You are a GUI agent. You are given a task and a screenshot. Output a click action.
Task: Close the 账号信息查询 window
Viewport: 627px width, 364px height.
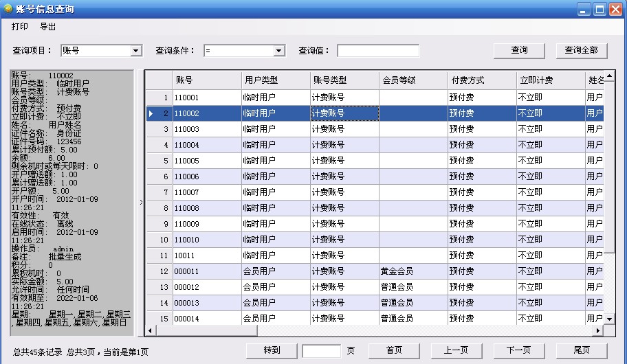615,9
